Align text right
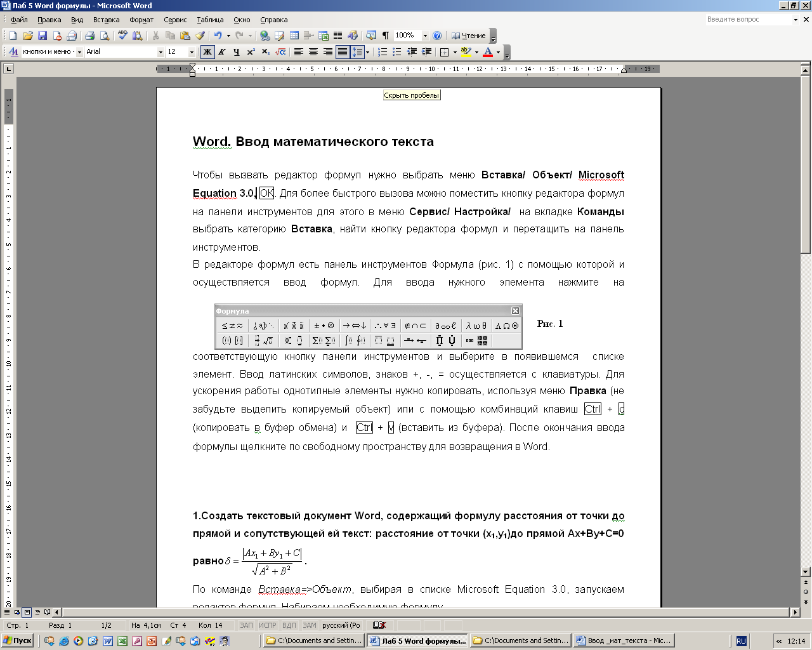Viewport: 812px width, 650px height. click(x=327, y=52)
